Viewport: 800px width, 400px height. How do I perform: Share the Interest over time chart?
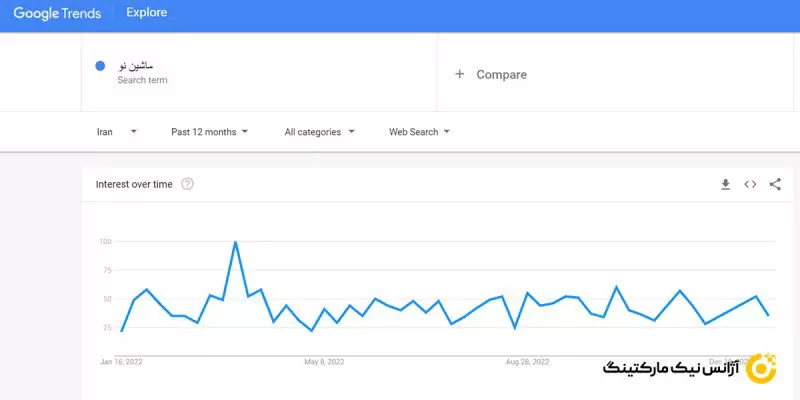775,184
